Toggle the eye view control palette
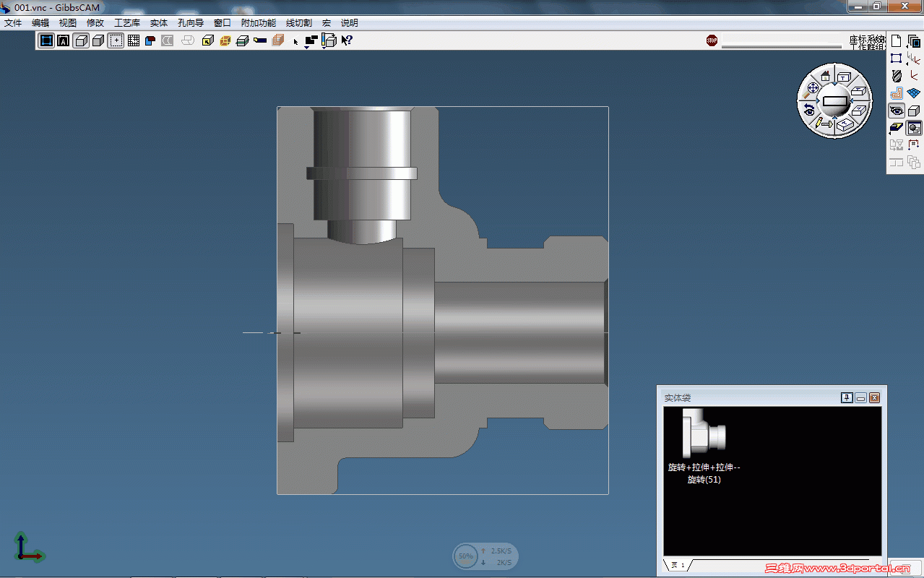Screen dimensions: 924x578 pyautogui.click(x=897, y=111)
